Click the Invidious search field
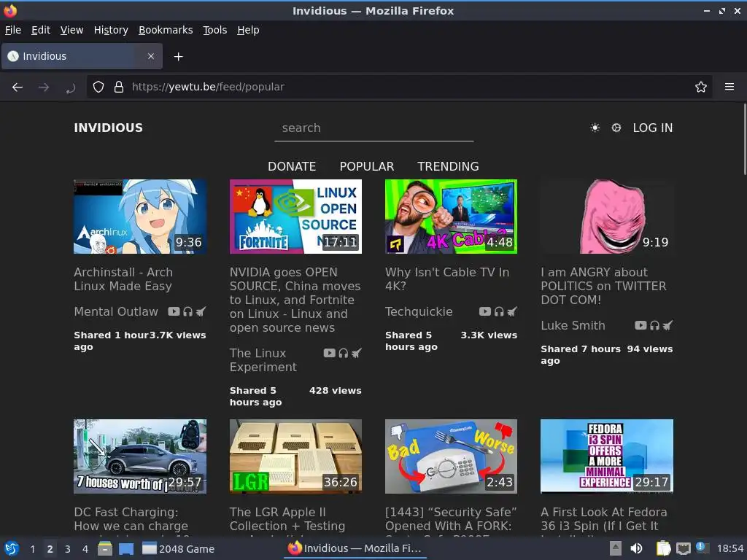Screen dimensions: 747x560 pos(374,128)
